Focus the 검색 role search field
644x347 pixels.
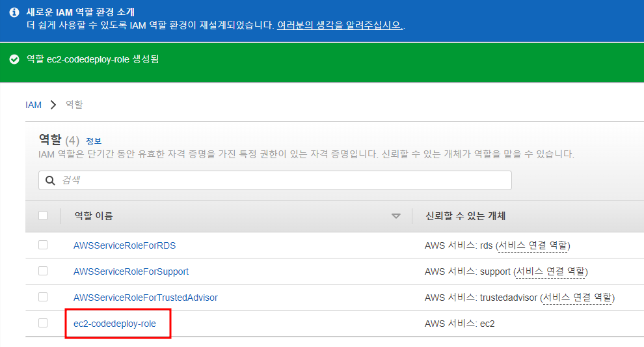tap(280, 180)
